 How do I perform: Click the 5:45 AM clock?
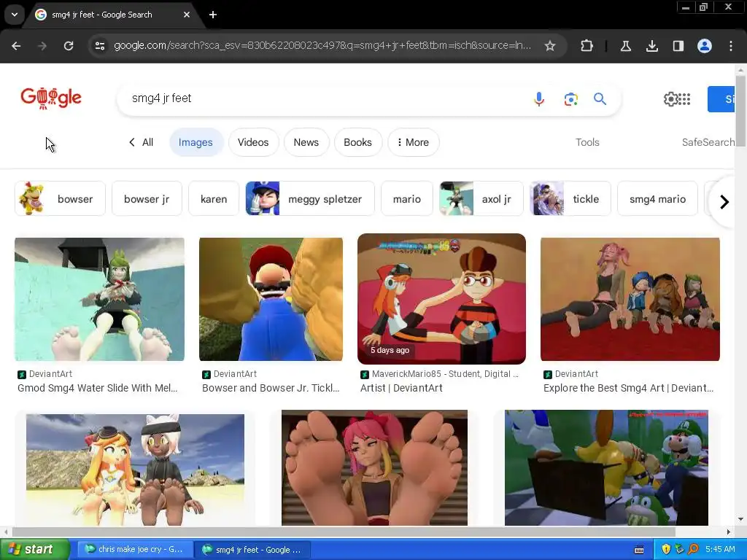pos(720,550)
